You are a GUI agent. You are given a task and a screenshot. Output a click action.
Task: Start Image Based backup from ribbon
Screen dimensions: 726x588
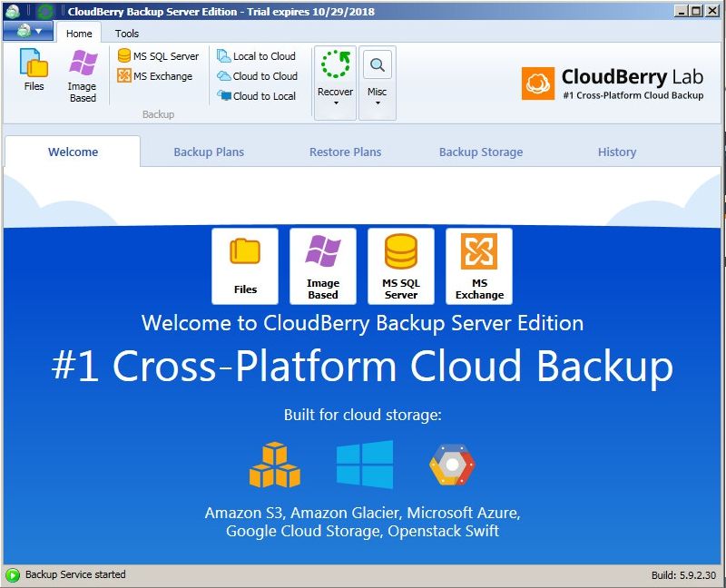pyautogui.click(x=83, y=75)
